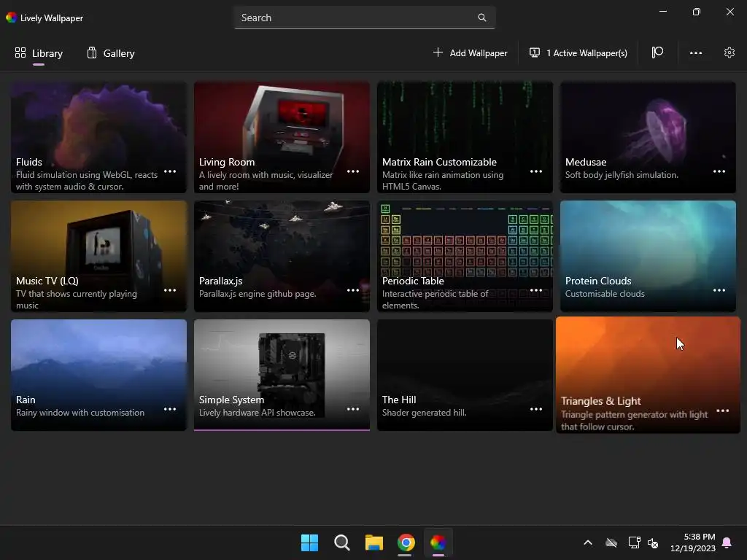This screenshot has height=560, width=747.
Task: Open the settings gear
Action: tap(729, 52)
